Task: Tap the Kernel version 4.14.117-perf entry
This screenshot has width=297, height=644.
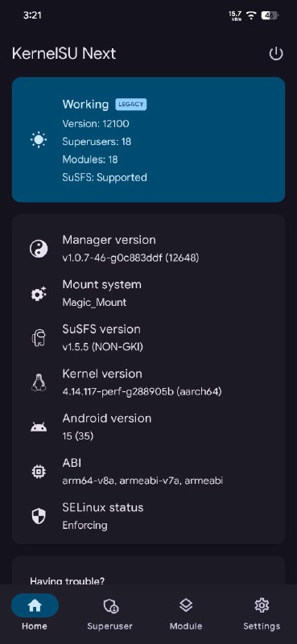Action: click(x=142, y=383)
